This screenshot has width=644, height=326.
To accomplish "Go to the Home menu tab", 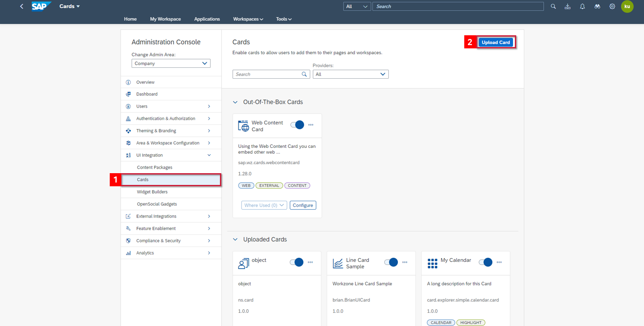I will [x=131, y=19].
